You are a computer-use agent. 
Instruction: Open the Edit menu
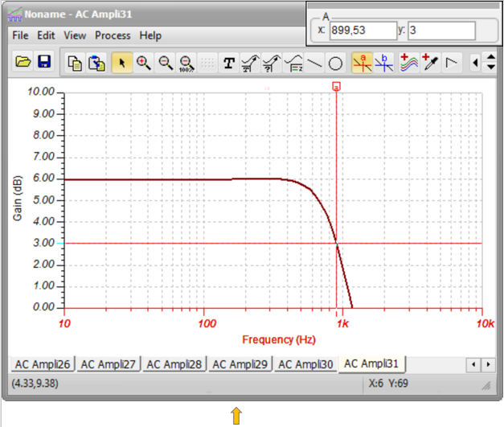click(x=46, y=35)
